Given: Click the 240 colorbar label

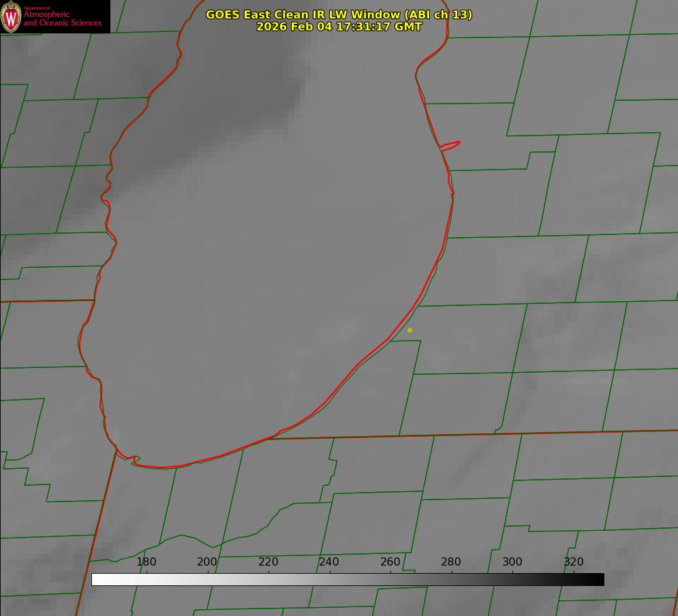Looking at the screenshot, I should point(329,561).
